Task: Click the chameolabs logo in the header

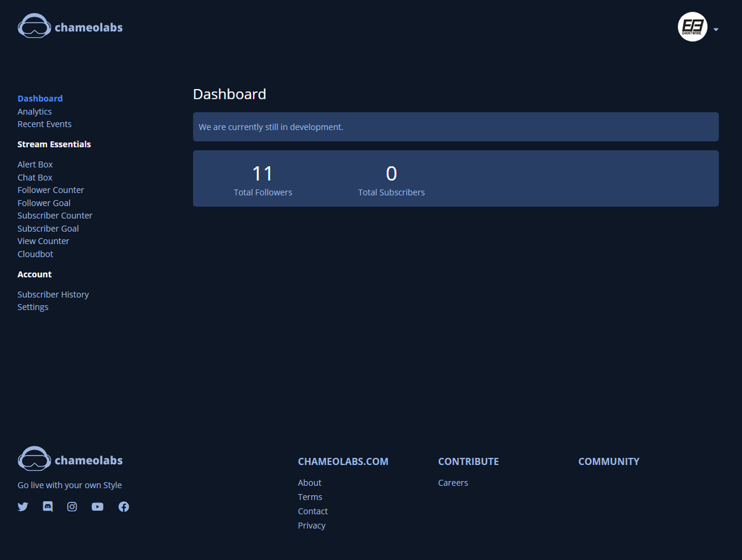Action: [x=70, y=27]
